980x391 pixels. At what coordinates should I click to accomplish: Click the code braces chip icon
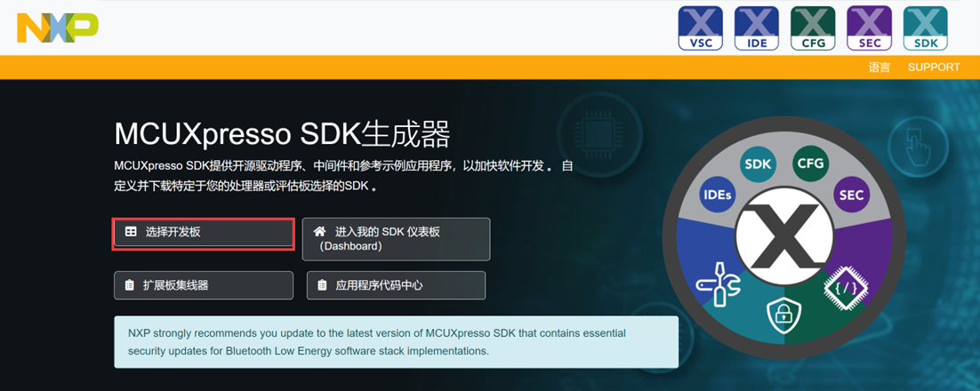click(841, 287)
